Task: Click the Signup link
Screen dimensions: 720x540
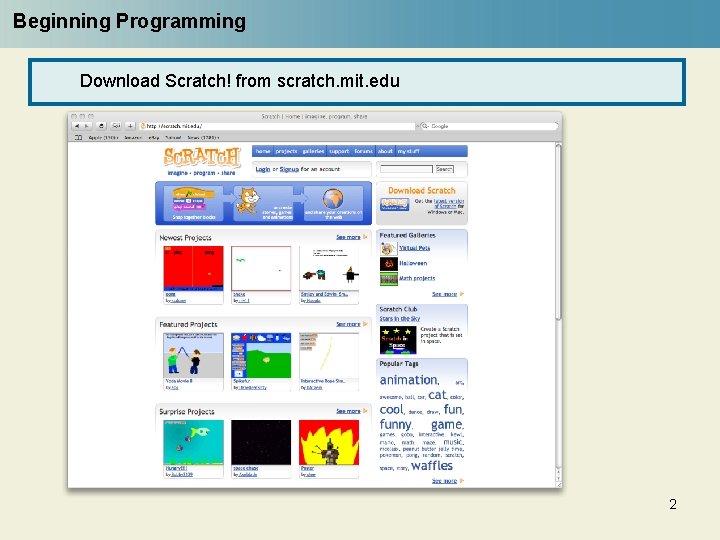Action: (289, 169)
